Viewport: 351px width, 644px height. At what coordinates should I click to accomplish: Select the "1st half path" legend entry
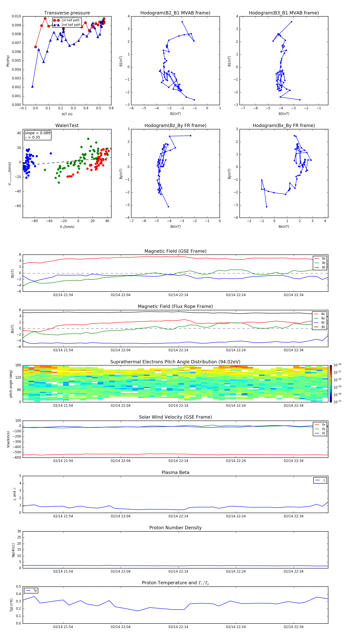(67, 20)
